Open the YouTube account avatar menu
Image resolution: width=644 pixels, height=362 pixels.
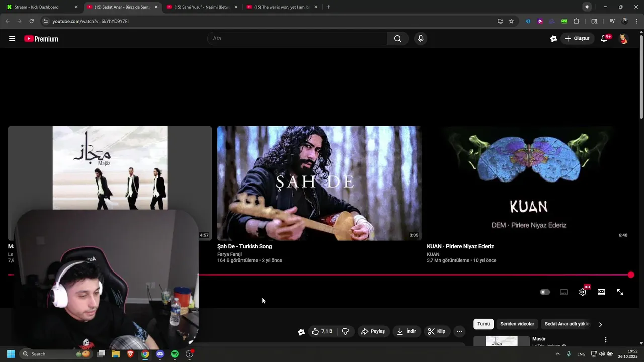click(x=623, y=39)
